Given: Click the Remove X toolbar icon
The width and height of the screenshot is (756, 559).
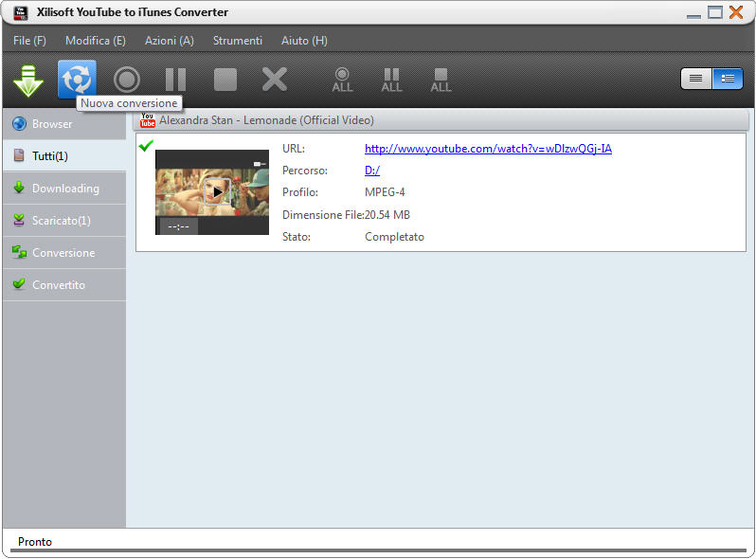Looking at the screenshot, I should [275, 80].
